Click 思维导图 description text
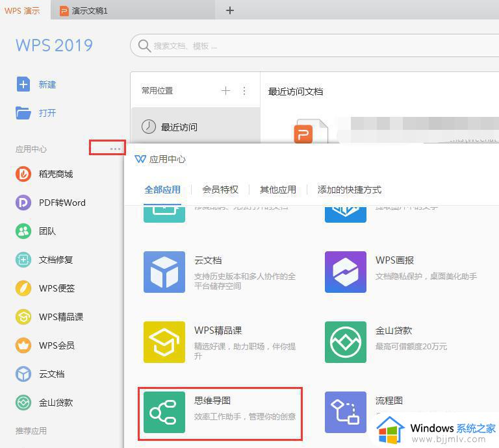Screen dimensions: 499x448 245,416
